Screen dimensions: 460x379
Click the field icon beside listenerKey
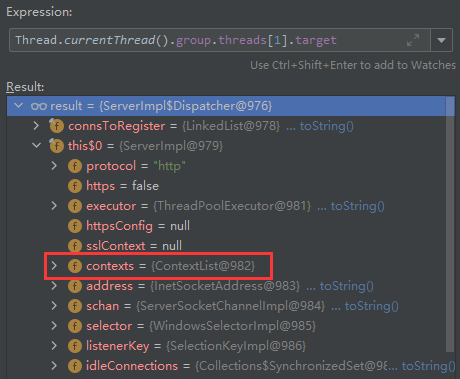(x=75, y=346)
